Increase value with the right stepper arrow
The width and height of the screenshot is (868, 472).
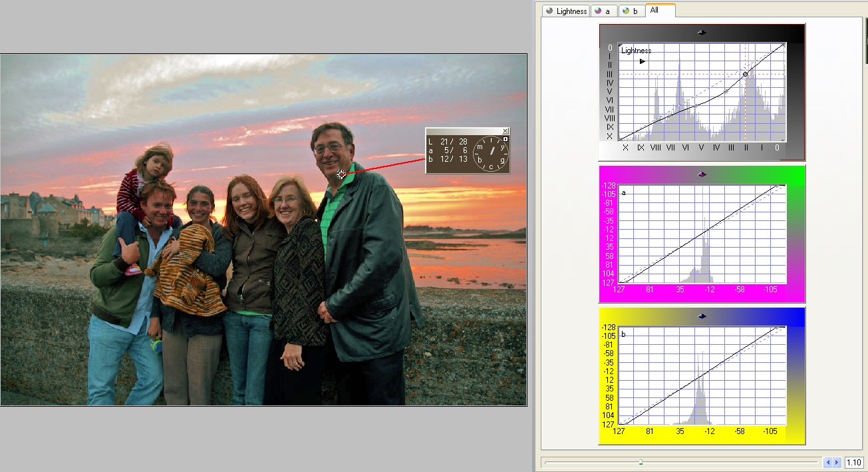(x=837, y=462)
